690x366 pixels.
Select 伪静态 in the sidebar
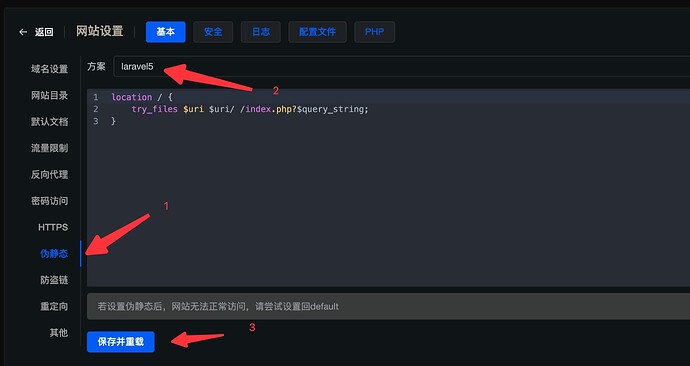54,254
